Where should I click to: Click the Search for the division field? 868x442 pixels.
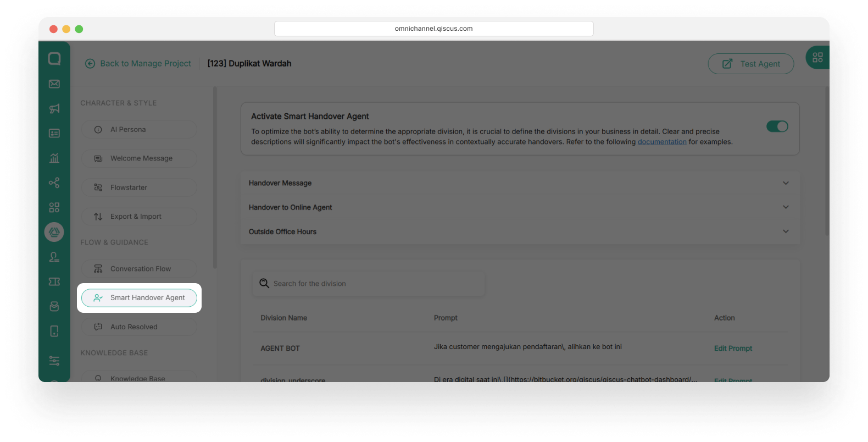pos(368,284)
